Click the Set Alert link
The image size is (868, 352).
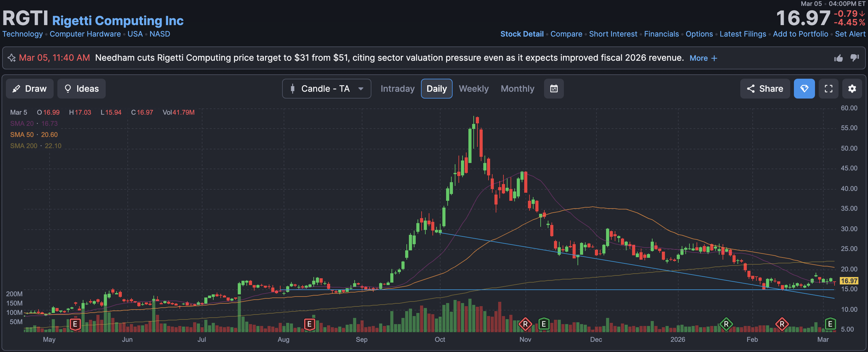coord(850,34)
